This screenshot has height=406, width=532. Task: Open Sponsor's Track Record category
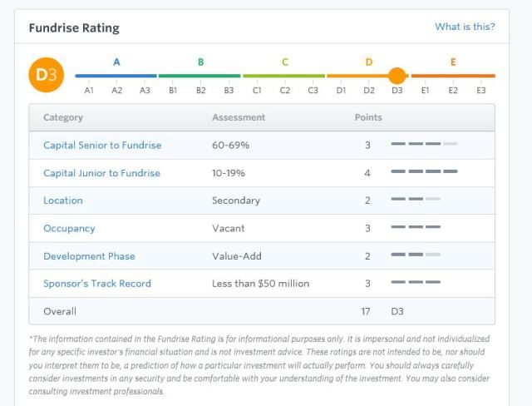97,284
